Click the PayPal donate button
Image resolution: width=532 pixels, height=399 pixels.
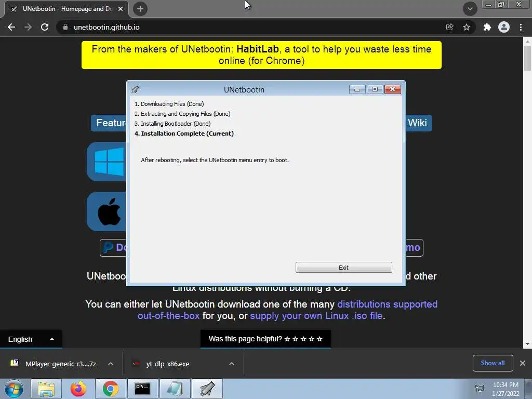[x=114, y=248]
